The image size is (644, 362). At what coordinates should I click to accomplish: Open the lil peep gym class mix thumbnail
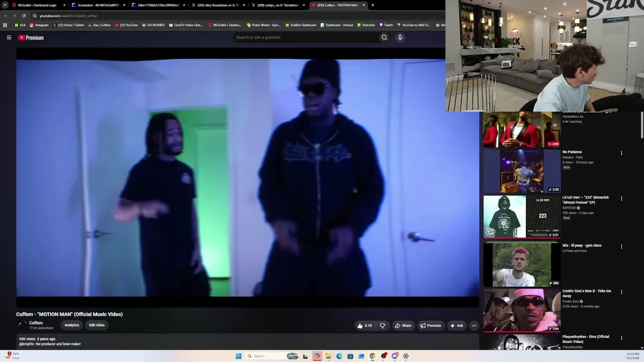tap(522, 264)
